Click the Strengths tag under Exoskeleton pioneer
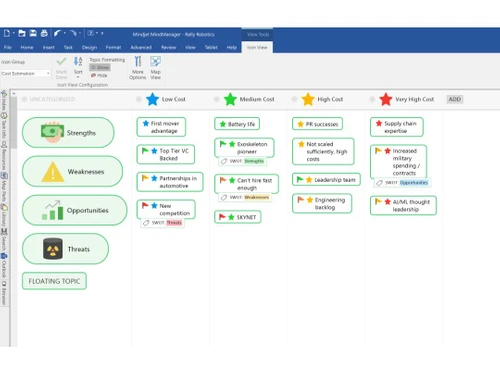This screenshot has width=500, height=375. [x=254, y=161]
